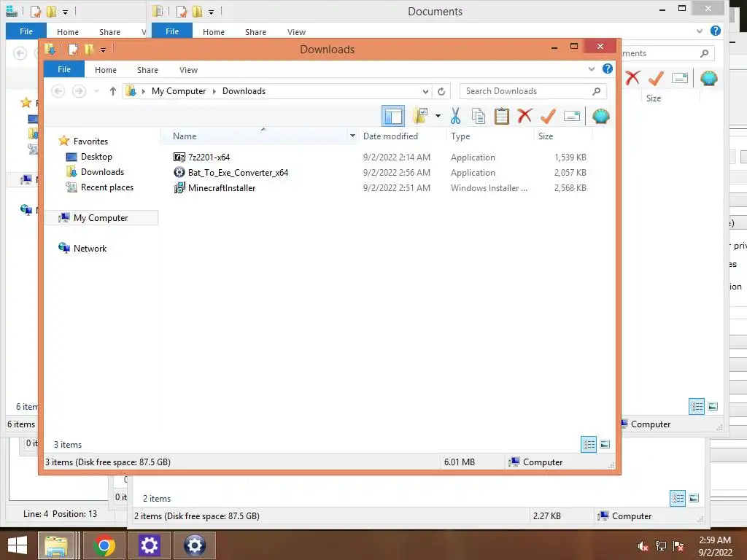Switch Documents window to details view

pyautogui.click(x=697, y=406)
